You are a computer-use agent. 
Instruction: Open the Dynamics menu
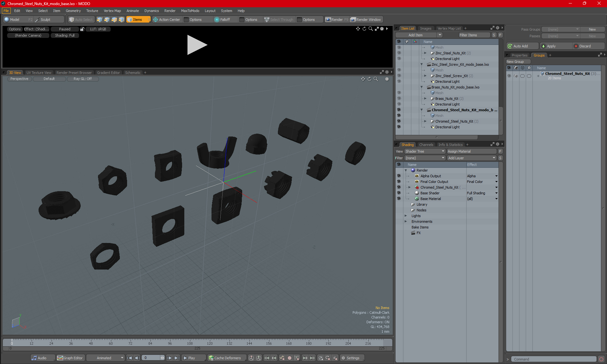(x=151, y=11)
